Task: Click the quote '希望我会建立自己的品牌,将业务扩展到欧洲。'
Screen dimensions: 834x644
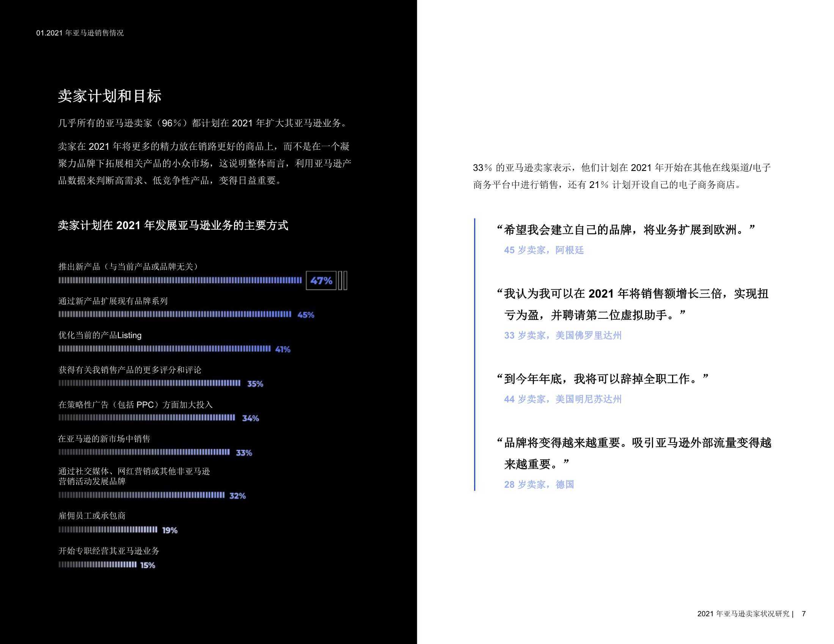Action: 626,230
